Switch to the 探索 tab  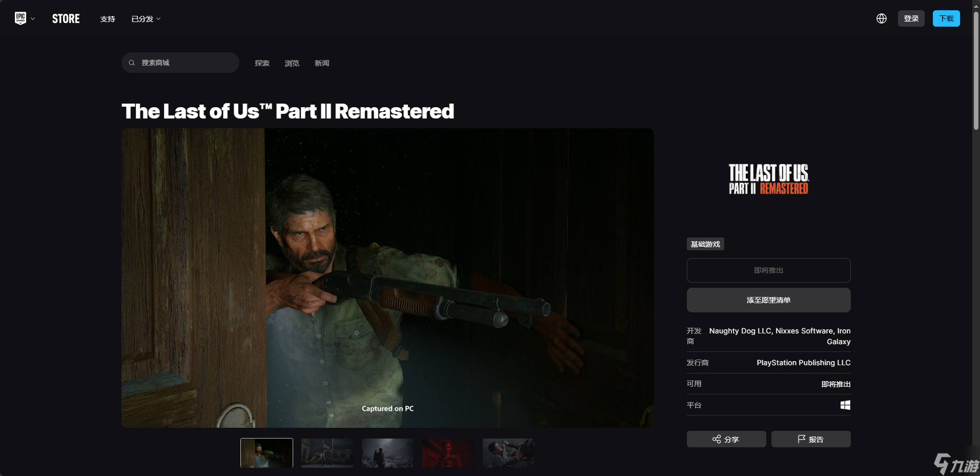click(x=262, y=63)
